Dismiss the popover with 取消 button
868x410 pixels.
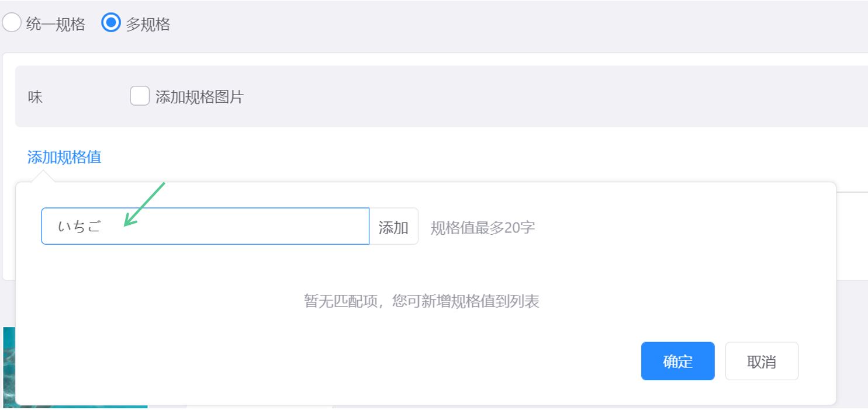click(x=762, y=361)
